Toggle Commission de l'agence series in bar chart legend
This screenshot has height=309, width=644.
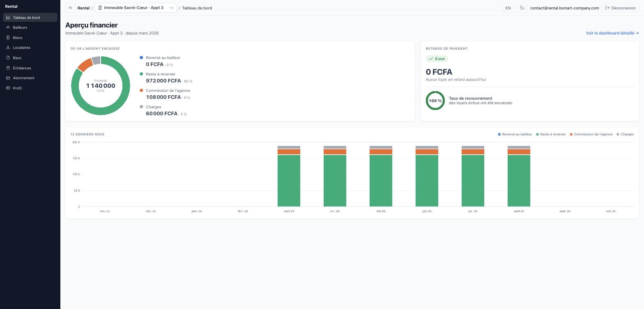tap(591, 134)
